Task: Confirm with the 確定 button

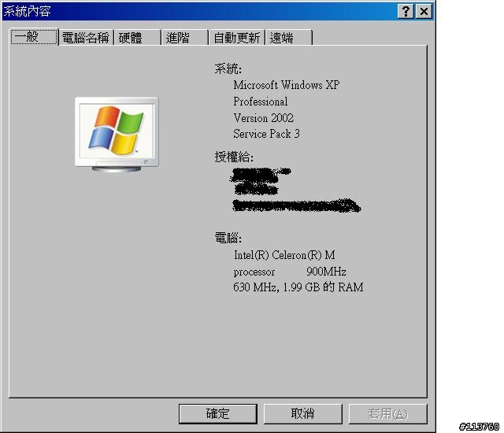Action: (x=218, y=414)
